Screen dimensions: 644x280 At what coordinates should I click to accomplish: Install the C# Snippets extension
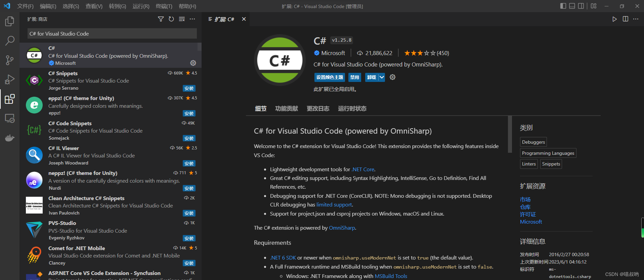(x=189, y=88)
